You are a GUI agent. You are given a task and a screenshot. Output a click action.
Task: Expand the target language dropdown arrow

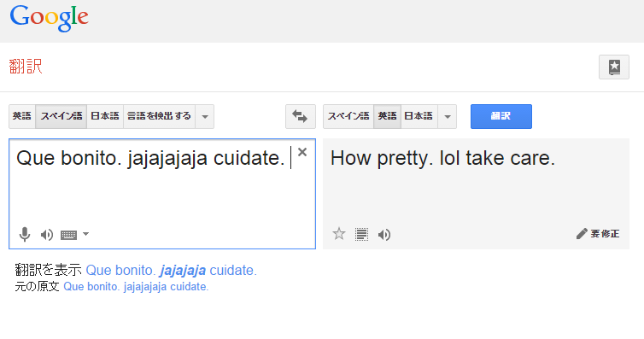448,116
